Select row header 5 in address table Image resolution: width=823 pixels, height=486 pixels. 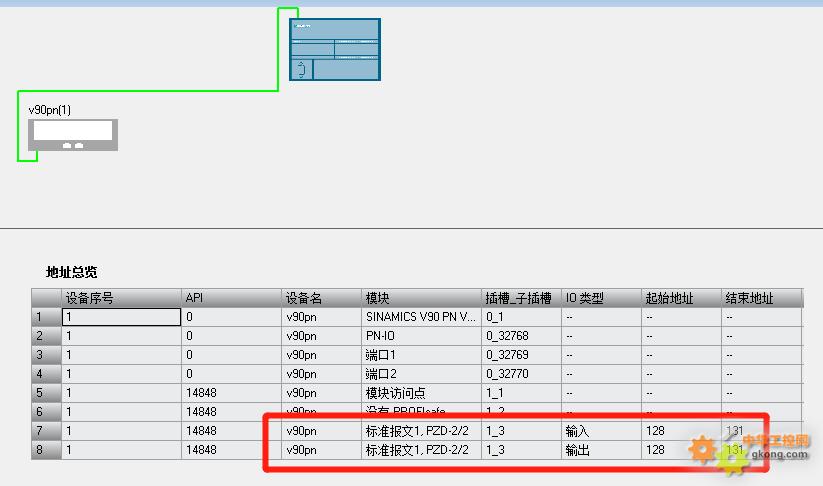click(x=47, y=393)
